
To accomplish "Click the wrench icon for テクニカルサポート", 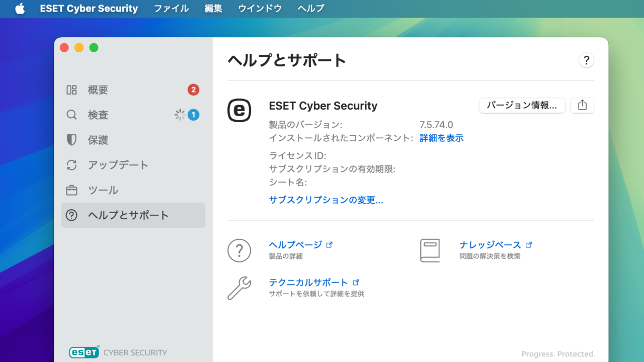I will 239,288.
